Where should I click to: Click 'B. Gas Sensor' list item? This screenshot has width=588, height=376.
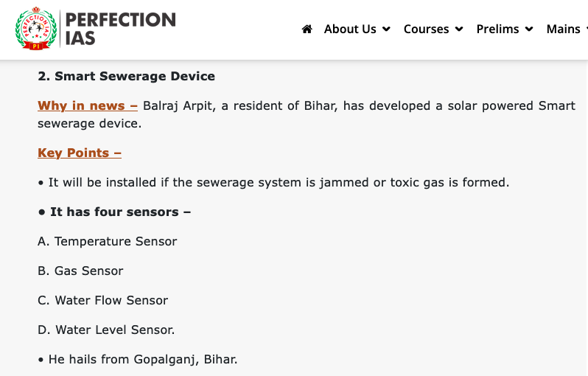click(80, 271)
